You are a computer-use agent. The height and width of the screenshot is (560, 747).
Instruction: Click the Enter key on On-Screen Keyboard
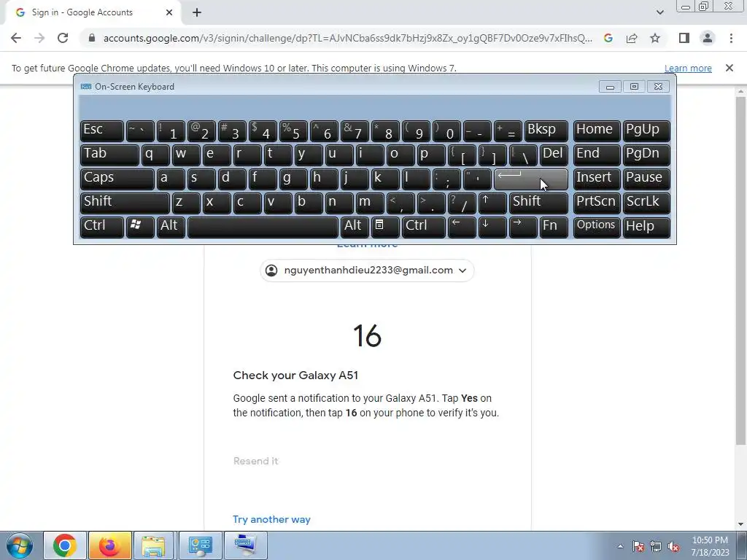pos(531,179)
